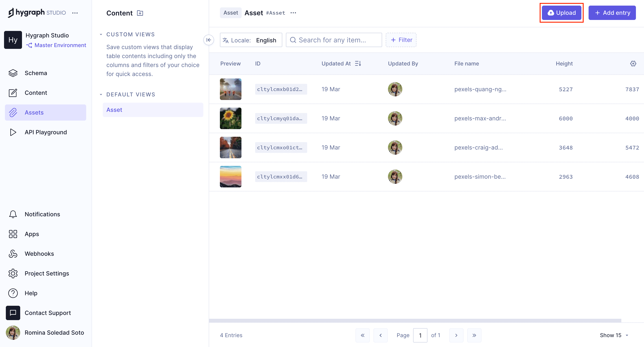Click the Upload button

(561, 13)
